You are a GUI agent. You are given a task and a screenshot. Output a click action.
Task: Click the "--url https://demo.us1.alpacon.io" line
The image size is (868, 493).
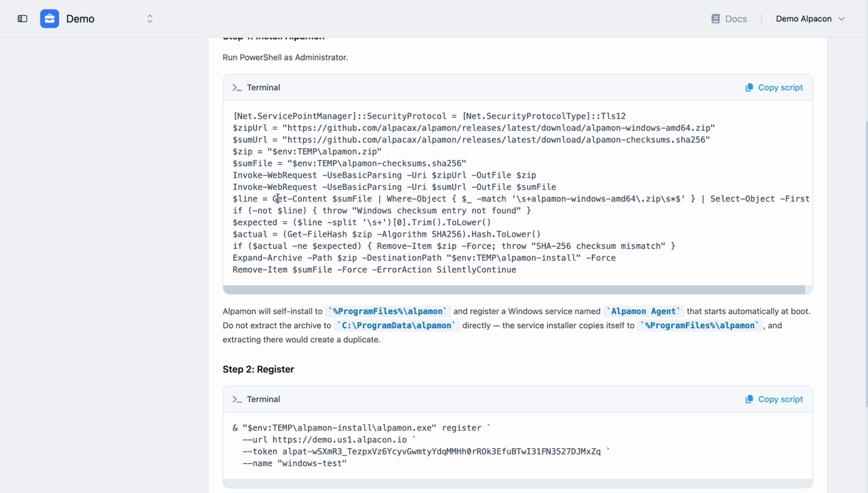pyautogui.click(x=330, y=439)
